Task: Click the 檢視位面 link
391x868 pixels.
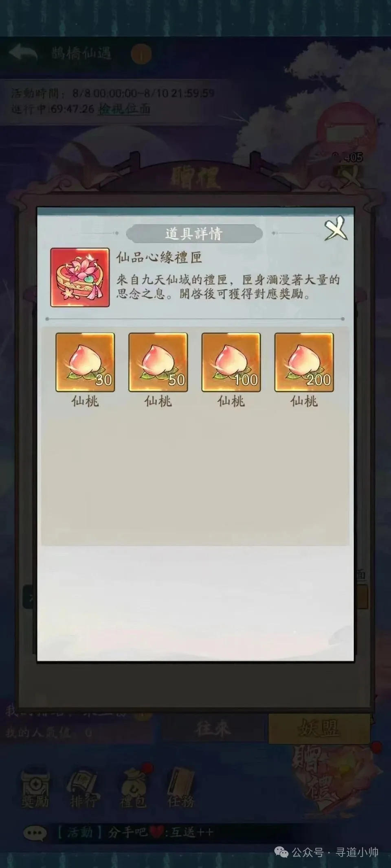Action: (x=124, y=109)
